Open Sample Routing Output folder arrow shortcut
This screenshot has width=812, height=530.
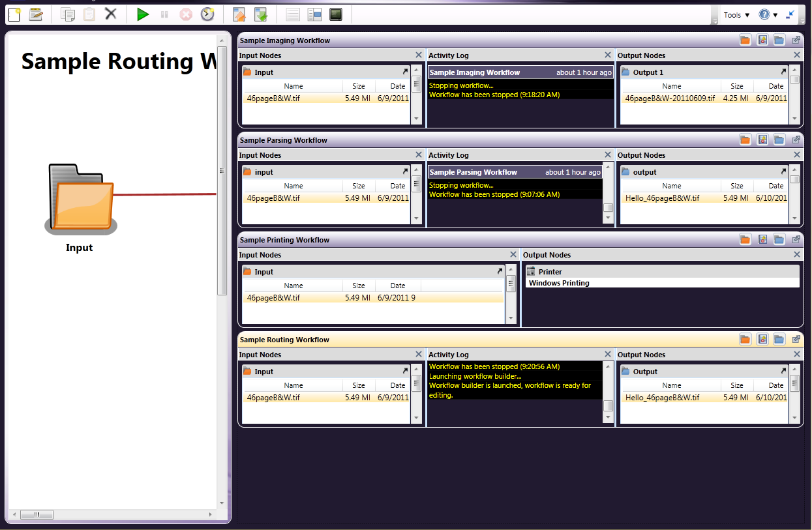[783, 371]
